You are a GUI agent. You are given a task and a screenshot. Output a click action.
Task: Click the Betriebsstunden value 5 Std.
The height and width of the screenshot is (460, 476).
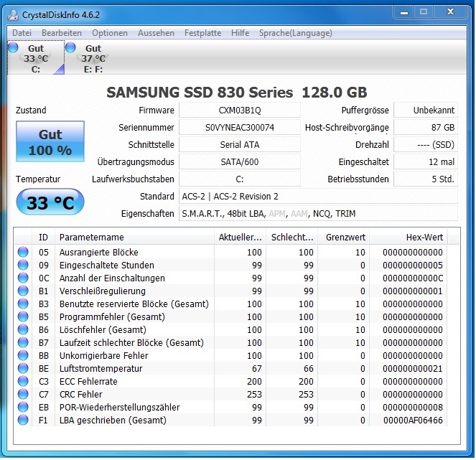(x=426, y=179)
